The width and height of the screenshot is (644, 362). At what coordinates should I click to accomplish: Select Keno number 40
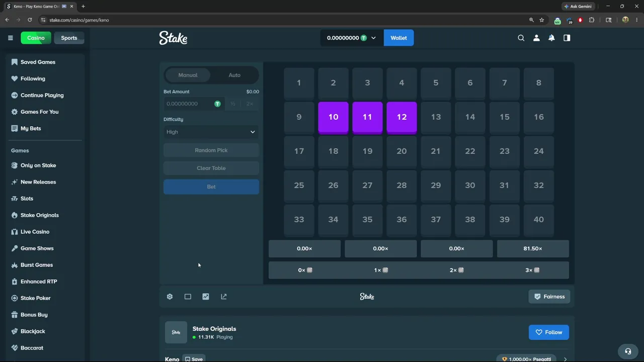(539, 220)
